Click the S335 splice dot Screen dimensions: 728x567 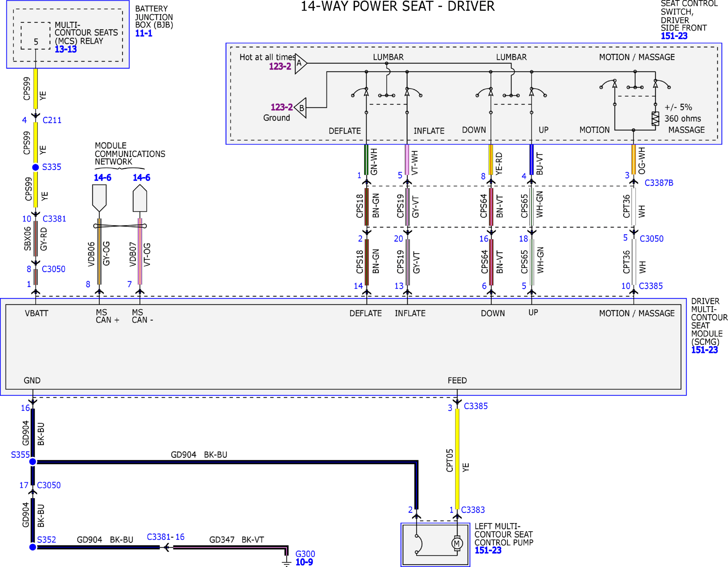(36, 167)
